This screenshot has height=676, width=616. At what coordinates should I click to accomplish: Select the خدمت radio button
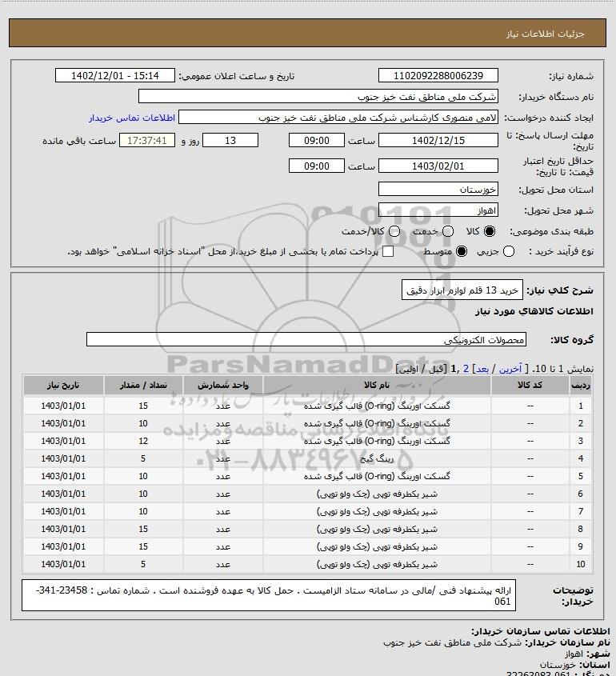coord(448,231)
